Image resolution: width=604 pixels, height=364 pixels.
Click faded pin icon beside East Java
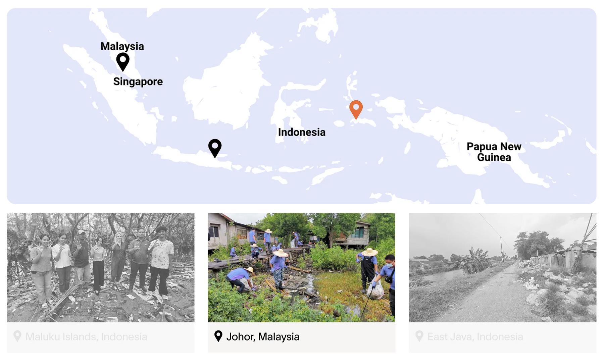click(419, 336)
